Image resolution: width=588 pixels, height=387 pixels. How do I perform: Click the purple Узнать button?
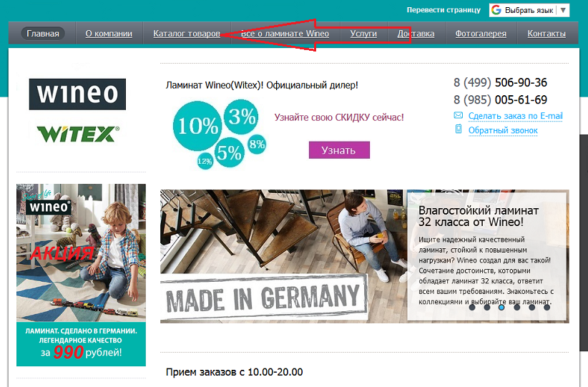click(339, 150)
